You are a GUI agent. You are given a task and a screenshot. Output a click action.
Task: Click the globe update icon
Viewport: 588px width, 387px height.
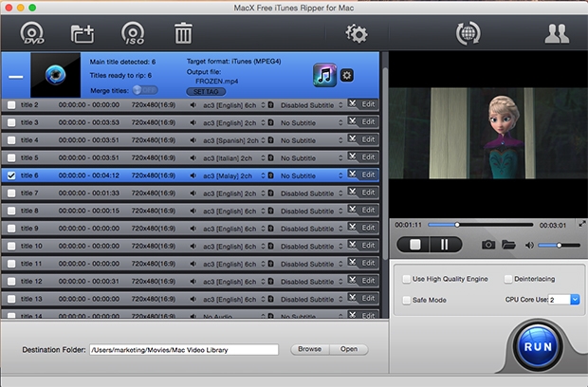(468, 33)
